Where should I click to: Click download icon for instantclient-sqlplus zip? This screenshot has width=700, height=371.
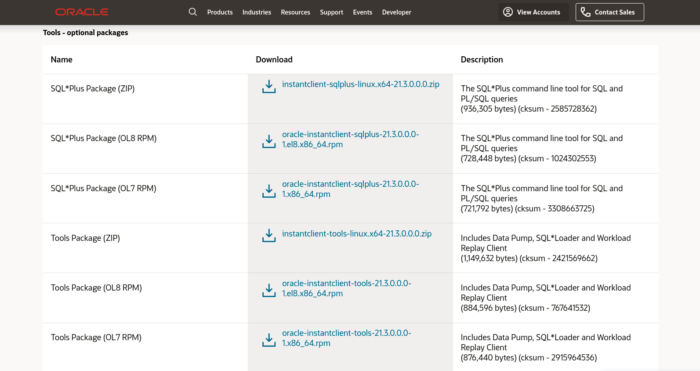coord(269,87)
